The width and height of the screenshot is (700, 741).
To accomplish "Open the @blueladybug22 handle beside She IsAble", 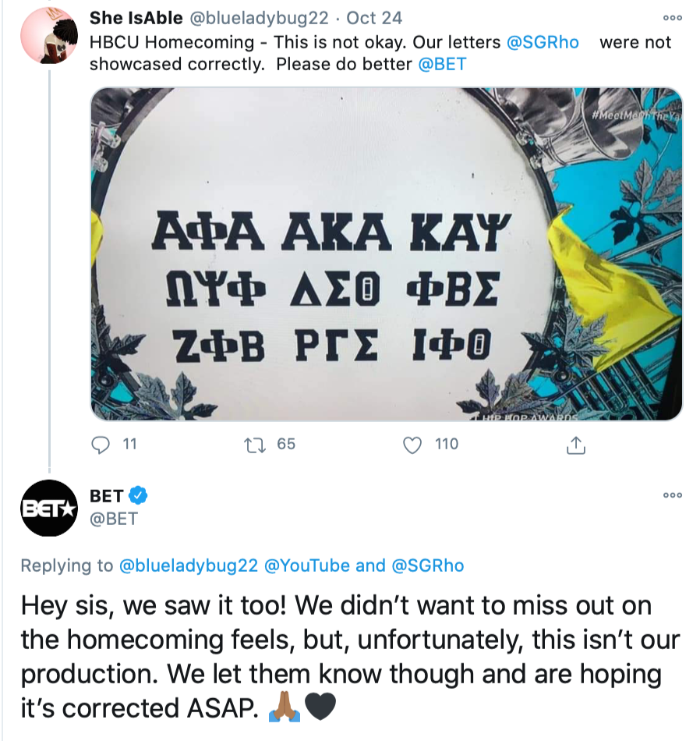I will click(270, 19).
